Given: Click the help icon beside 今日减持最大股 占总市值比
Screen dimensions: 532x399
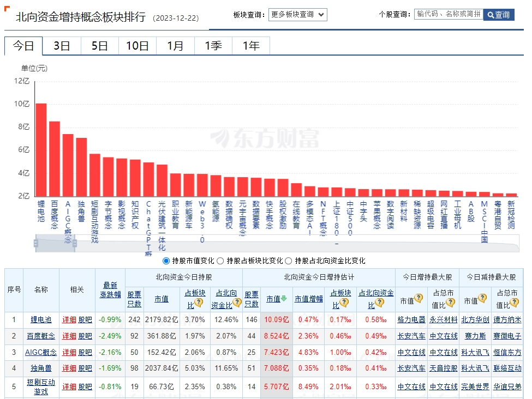Looking at the screenshot, I should click(514, 303).
